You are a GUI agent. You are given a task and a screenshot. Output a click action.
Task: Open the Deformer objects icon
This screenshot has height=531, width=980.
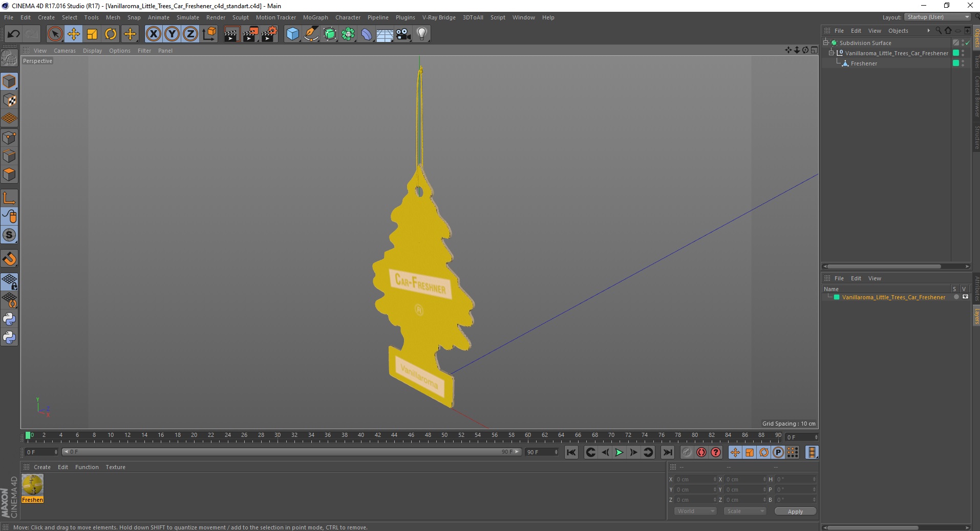point(367,34)
